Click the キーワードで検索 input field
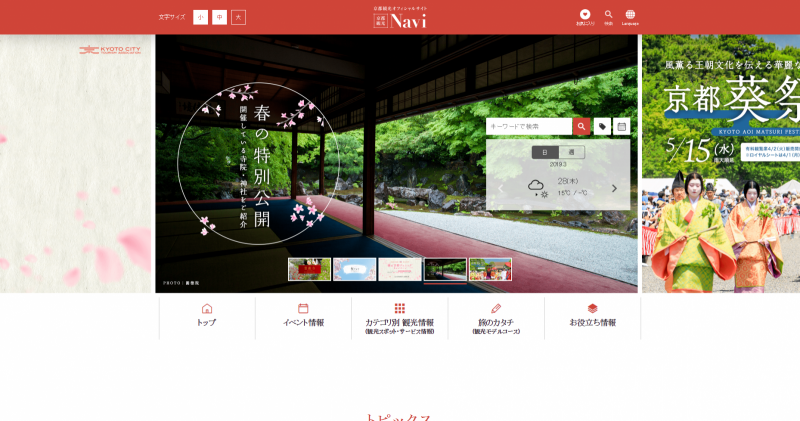This screenshot has width=800, height=421. tap(529, 127)
